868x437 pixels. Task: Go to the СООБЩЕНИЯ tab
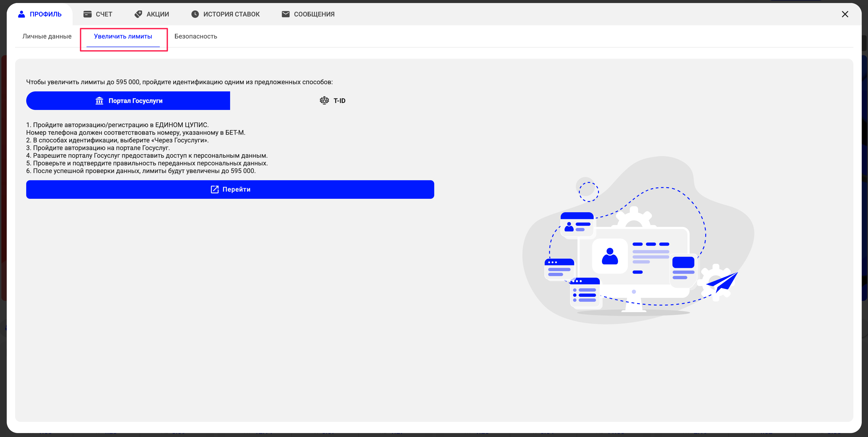pos(314,14)
